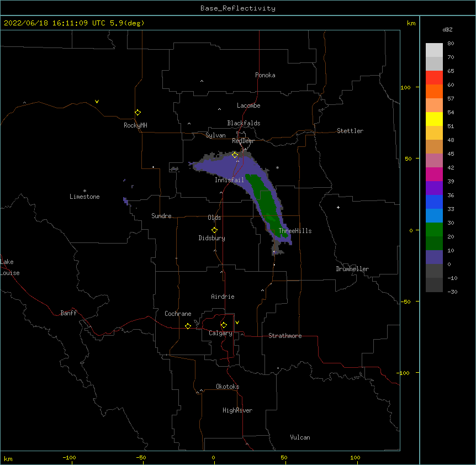
Task: Click the yellow diamond marker below RedDeer
Action: [x=235, y=155]
